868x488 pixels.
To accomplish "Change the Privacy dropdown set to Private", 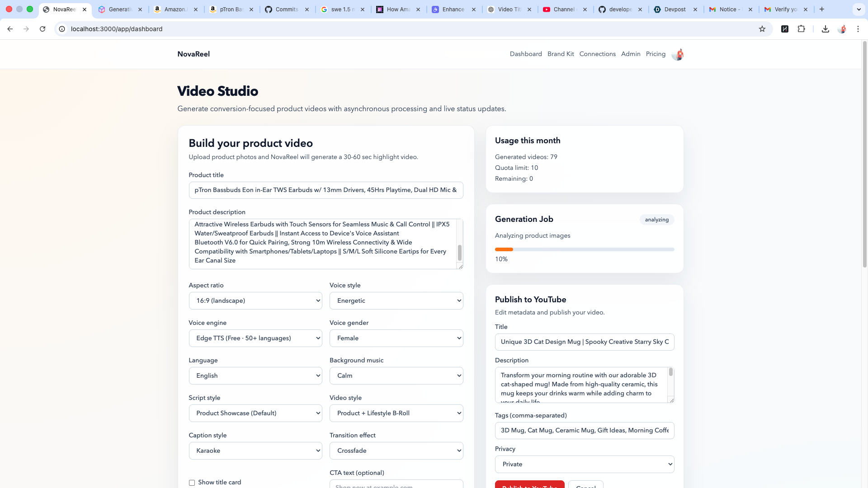I will click(585, 464).
